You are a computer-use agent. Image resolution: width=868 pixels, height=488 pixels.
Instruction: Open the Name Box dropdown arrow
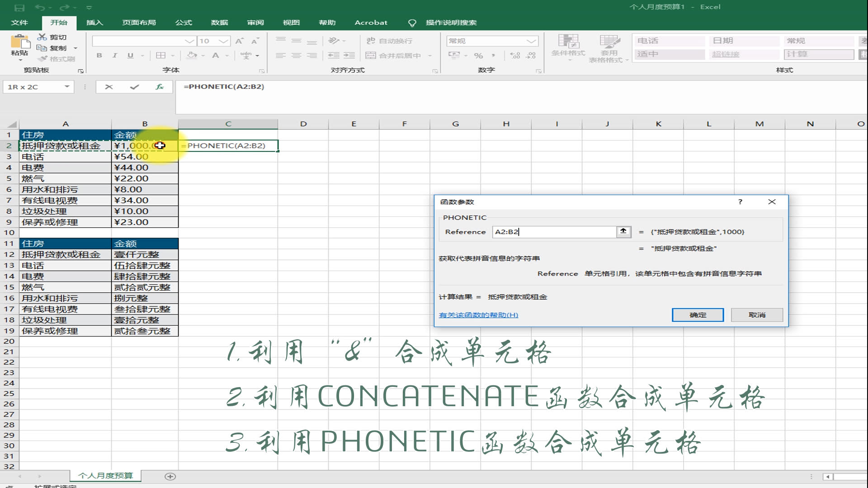click(x=67, y=87)
